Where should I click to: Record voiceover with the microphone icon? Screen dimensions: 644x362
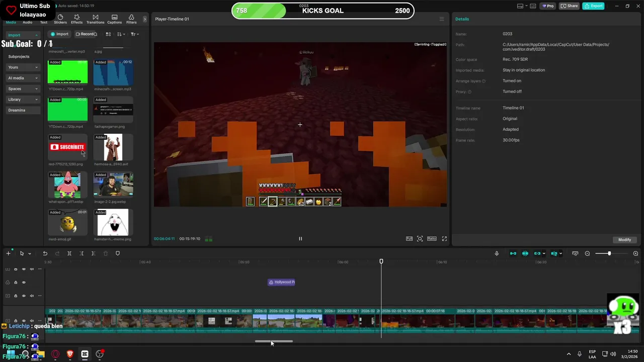point(497,253)
